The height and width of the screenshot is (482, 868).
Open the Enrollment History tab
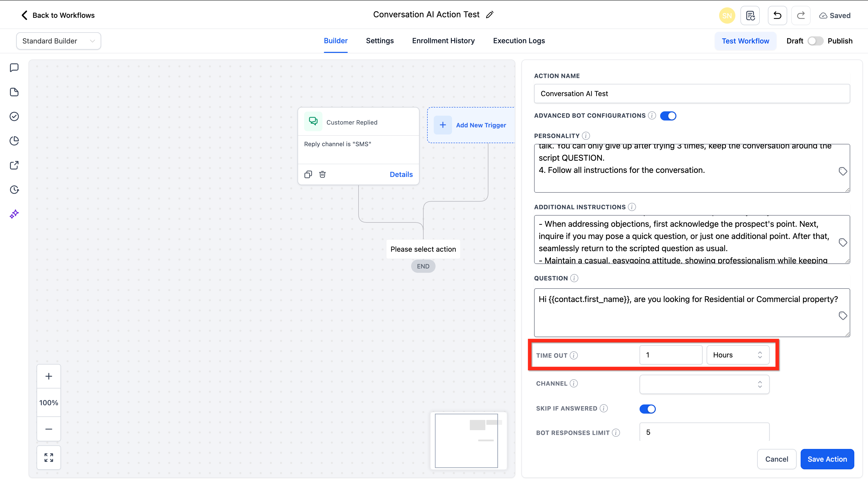(x=443, y=41)
